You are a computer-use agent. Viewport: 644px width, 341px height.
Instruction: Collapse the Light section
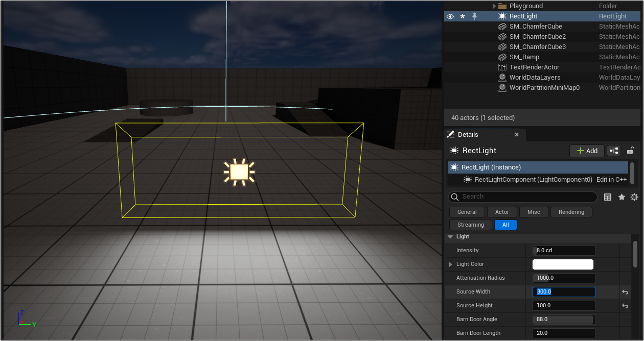click(450, 237)
